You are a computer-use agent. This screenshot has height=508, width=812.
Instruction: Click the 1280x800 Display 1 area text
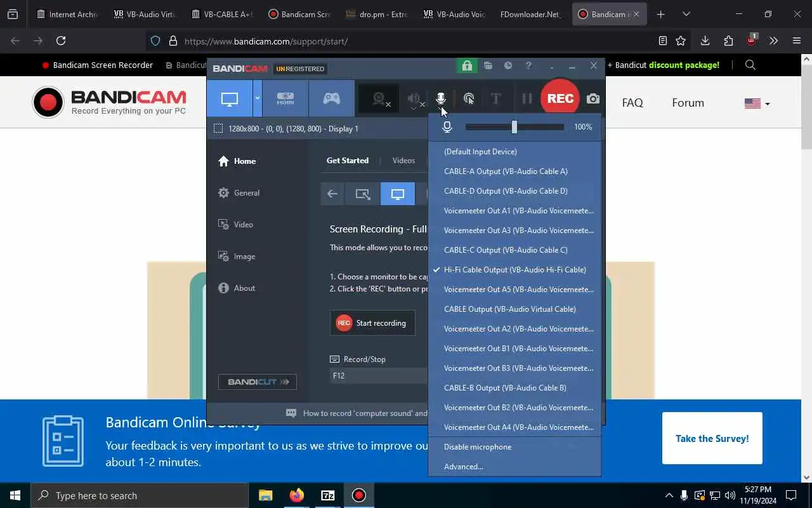293,129
